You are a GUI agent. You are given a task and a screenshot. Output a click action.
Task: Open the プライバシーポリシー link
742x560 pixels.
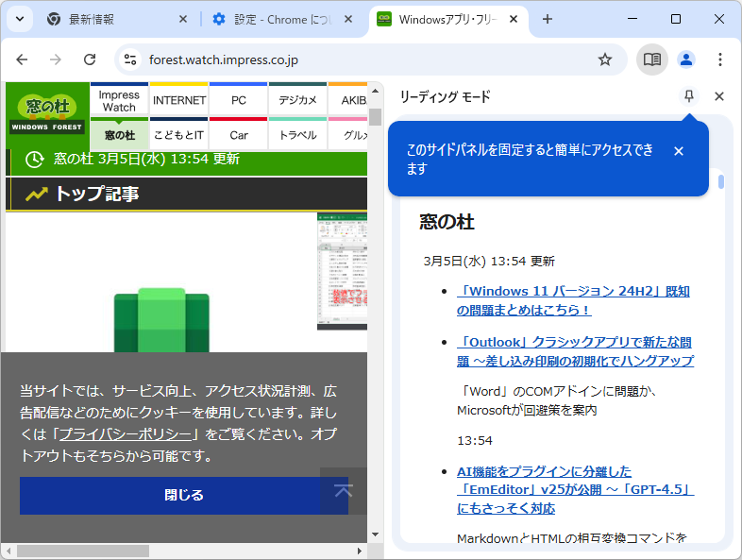point(126,434)
